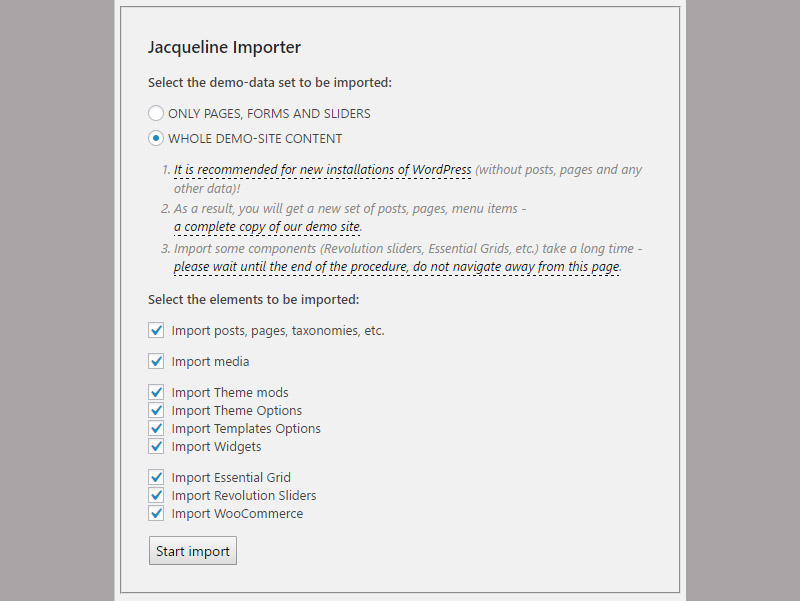Uncheck the Import Widgets checkbox
Screen dimensions: 800x601
156,447
